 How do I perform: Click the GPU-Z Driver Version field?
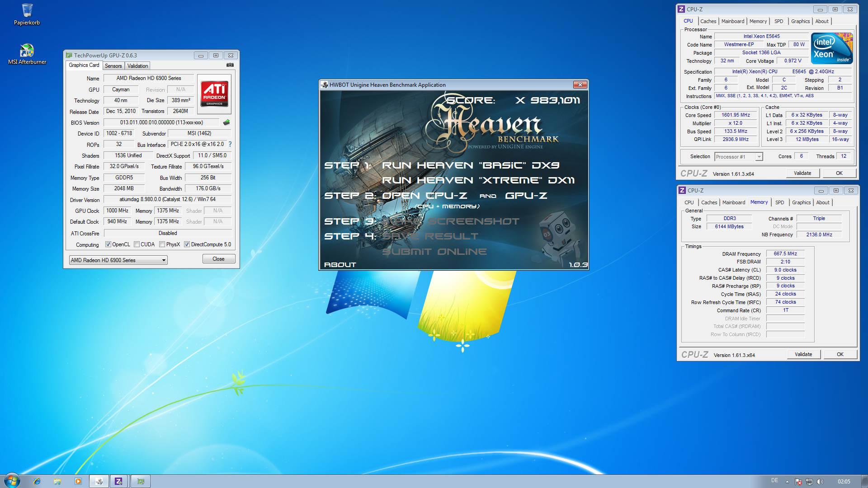pyautogui.click(x=167, y=199)
